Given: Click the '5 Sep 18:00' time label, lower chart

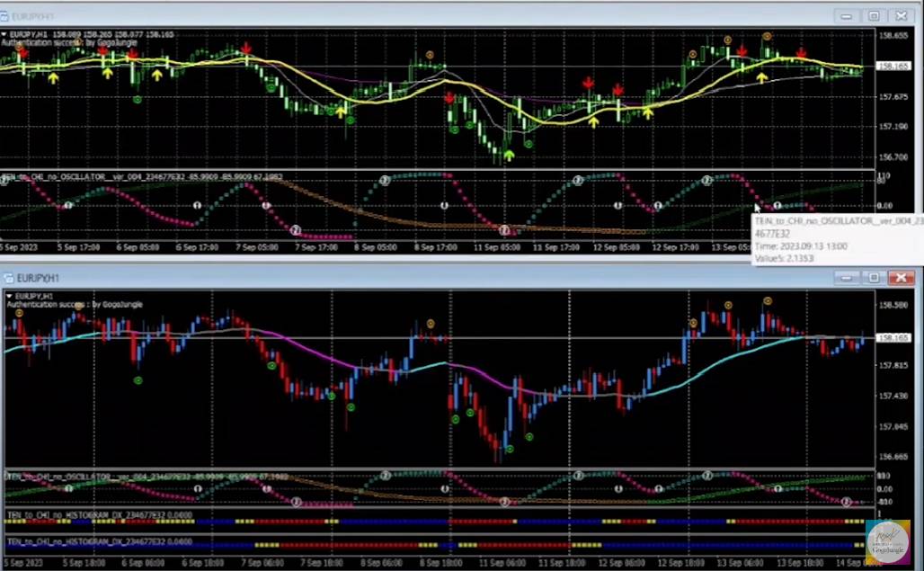Looking at the screenshot, I should pos(83,563).
